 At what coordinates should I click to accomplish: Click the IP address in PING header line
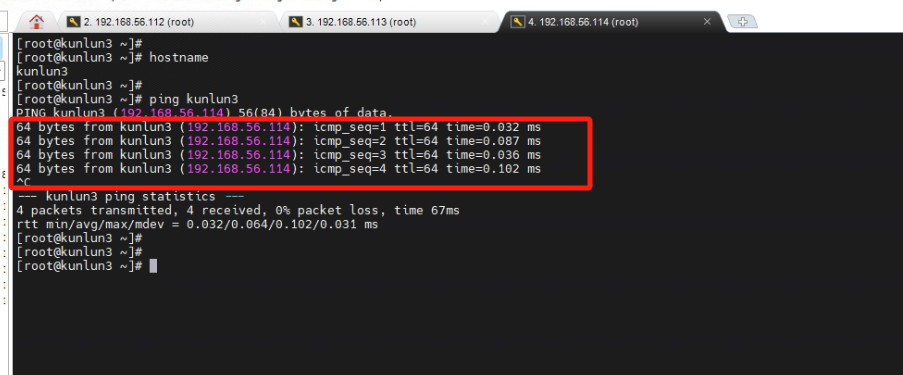tap(172, 113)
